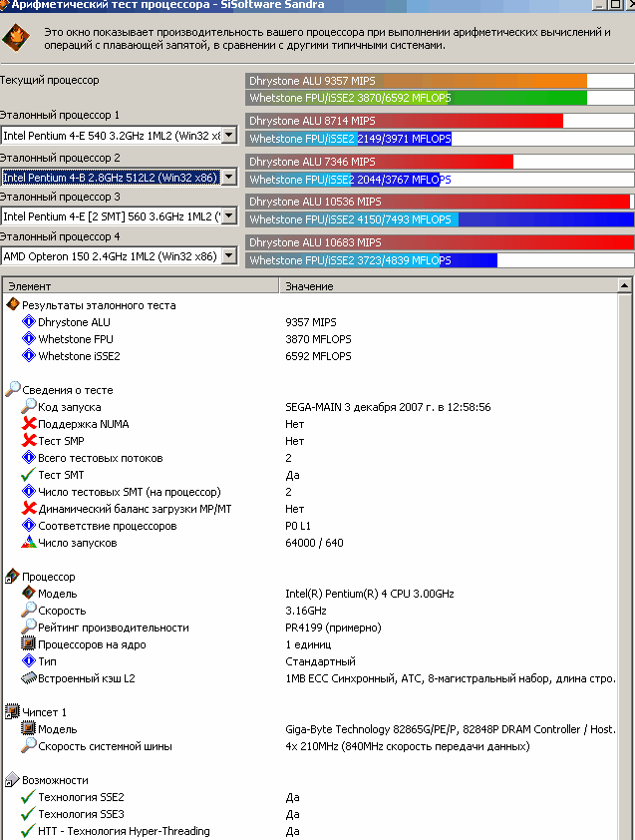
Task: Click the blue diamond icon for Dhrystone ALU
Action: tap(28, 322)
